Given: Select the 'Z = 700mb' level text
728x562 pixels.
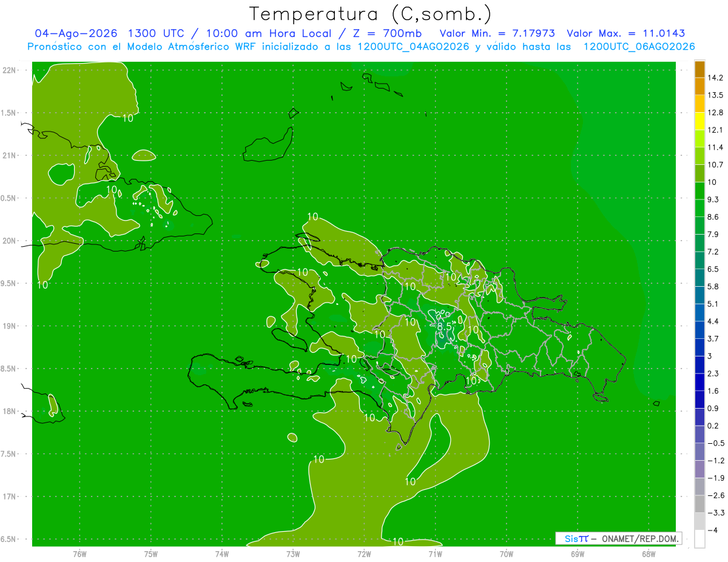Looking at the screenshot, I should click(388, 33).
